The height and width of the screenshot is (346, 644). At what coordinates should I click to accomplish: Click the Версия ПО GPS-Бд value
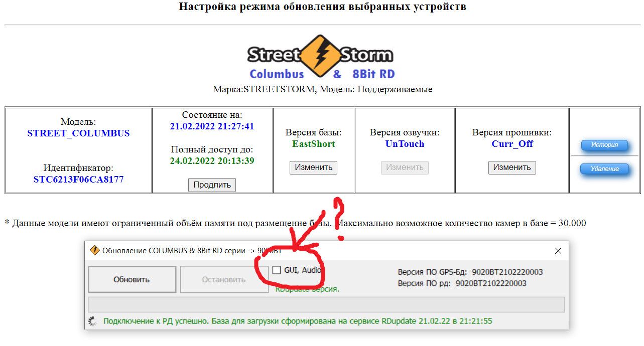(x=507, y=272)
